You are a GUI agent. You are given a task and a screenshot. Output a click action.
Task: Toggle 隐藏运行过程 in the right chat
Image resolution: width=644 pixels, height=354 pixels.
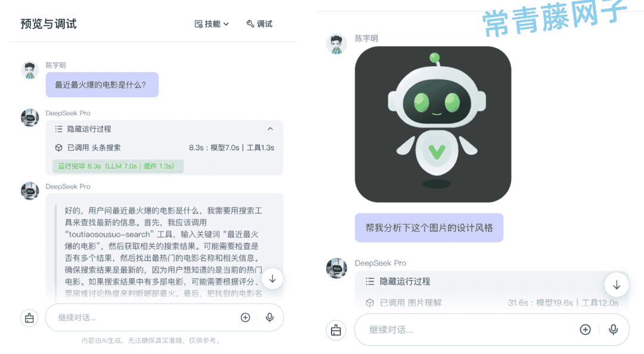(404, 282)
